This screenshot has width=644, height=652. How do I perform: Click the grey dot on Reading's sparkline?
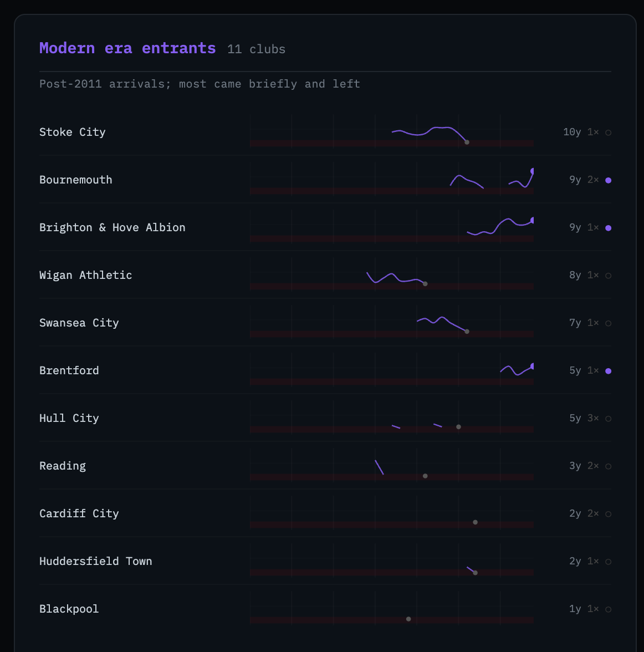[x=425, y=476]
